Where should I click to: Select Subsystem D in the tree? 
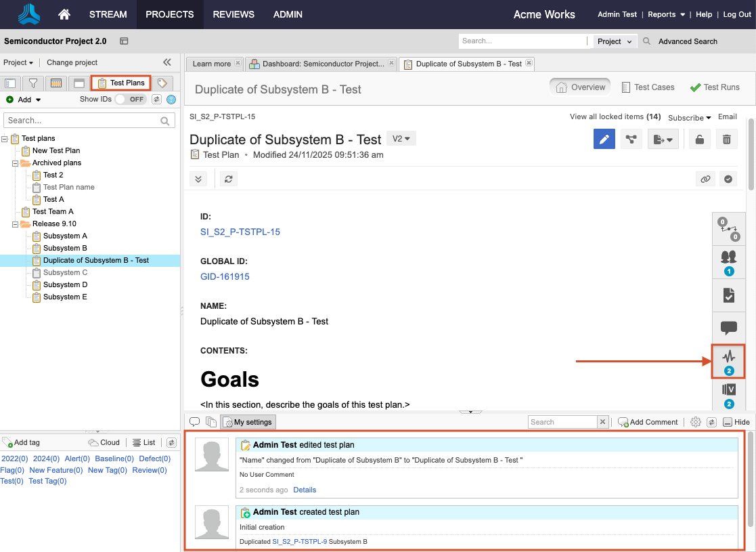pos(65,284)
